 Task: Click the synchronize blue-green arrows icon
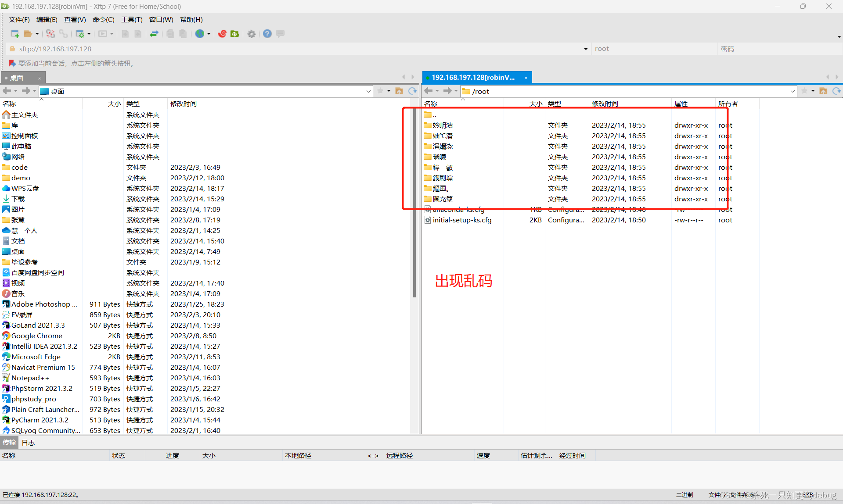[154, 34]
